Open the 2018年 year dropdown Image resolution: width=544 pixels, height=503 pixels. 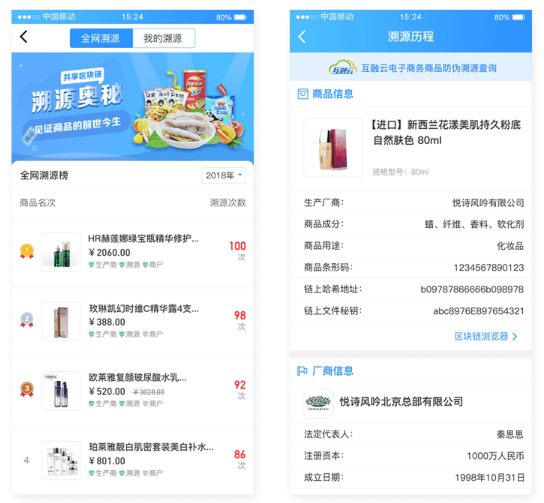[x=223, y=176]
